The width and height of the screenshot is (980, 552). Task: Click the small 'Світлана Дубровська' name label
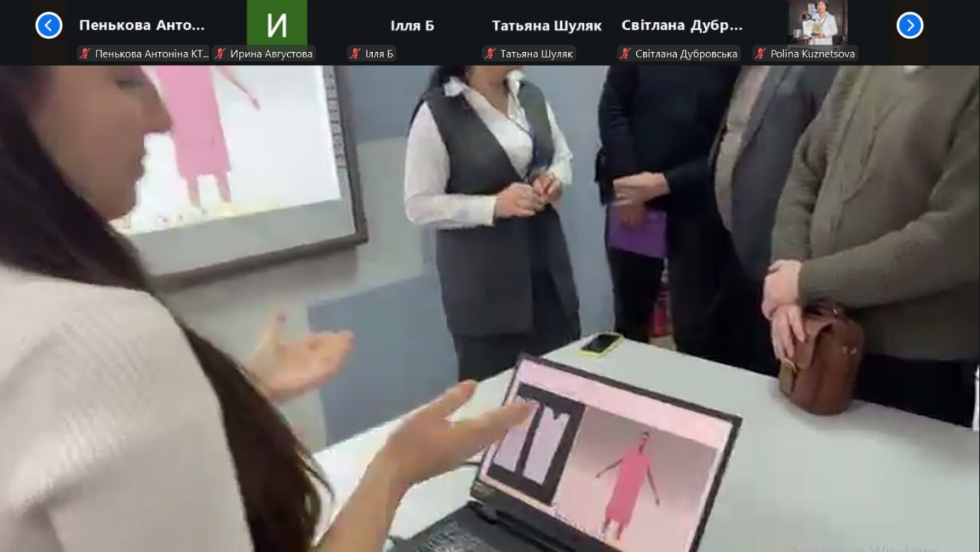(x=686, y=54)
